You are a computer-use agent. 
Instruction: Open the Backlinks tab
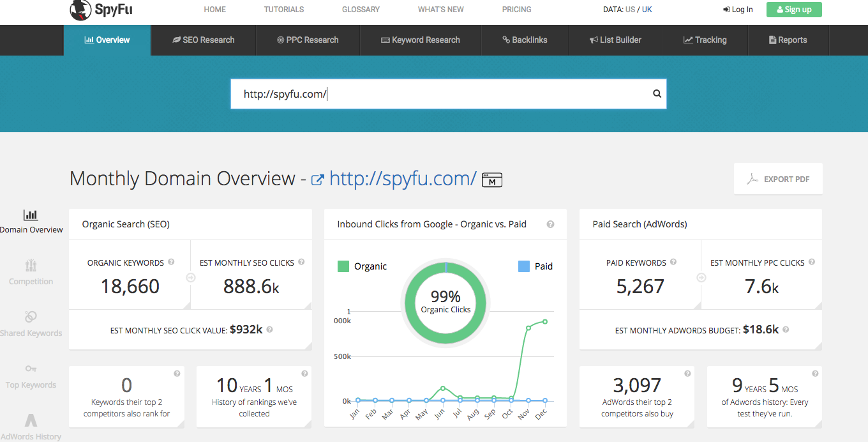(525, 40)
